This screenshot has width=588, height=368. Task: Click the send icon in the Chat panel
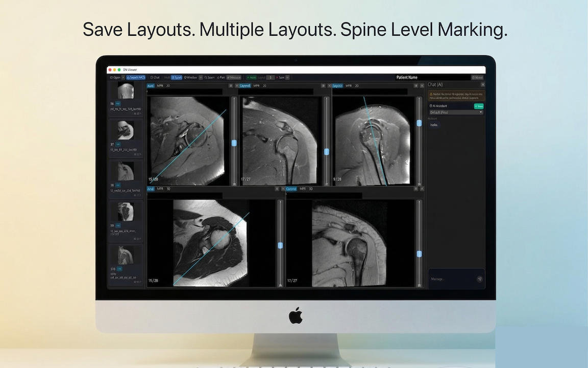click(479, 279)
